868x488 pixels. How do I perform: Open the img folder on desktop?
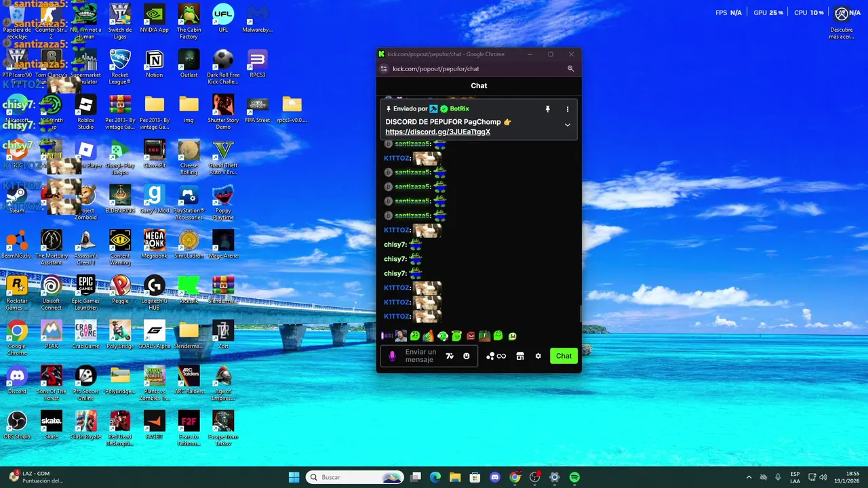coord(189,108)
